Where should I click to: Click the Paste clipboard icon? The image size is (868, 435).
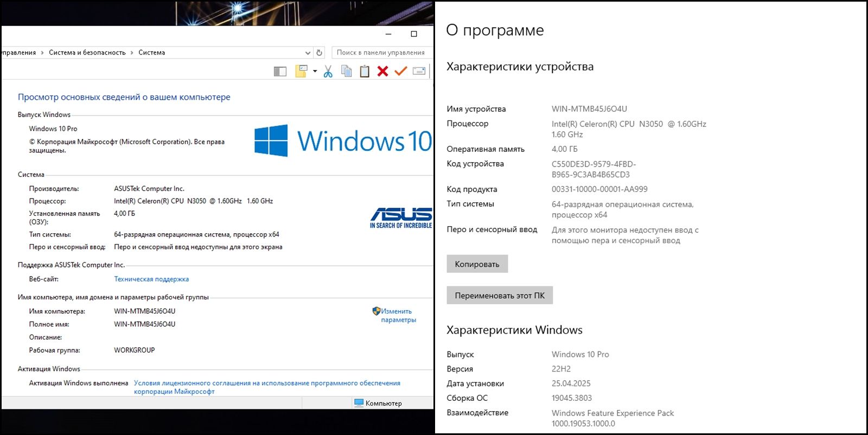(365, 71)
